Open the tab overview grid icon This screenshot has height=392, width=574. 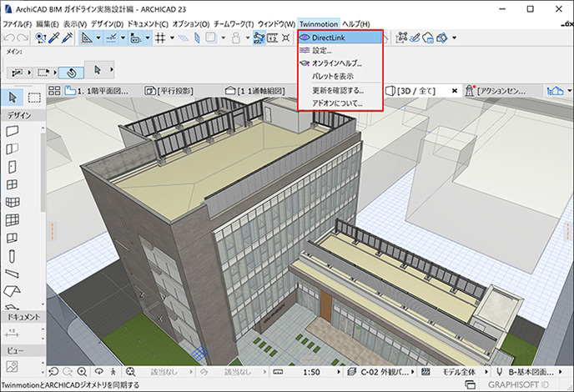[x=54, y=90]
